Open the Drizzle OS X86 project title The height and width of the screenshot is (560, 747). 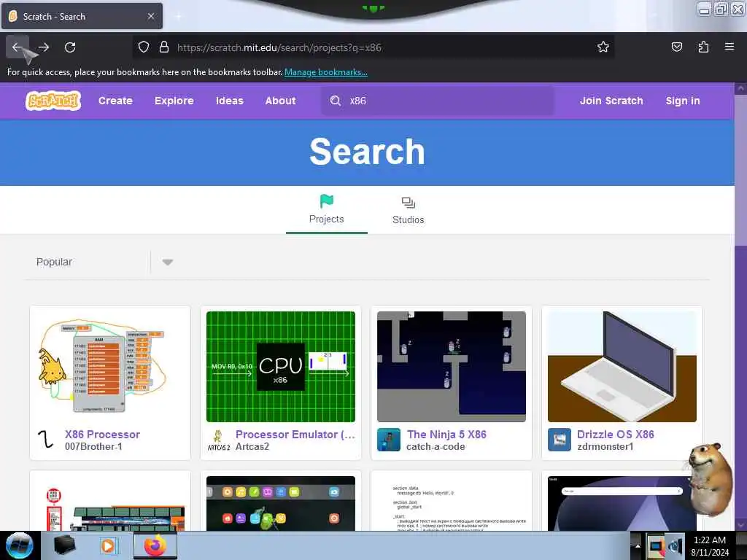coord(616,435)
